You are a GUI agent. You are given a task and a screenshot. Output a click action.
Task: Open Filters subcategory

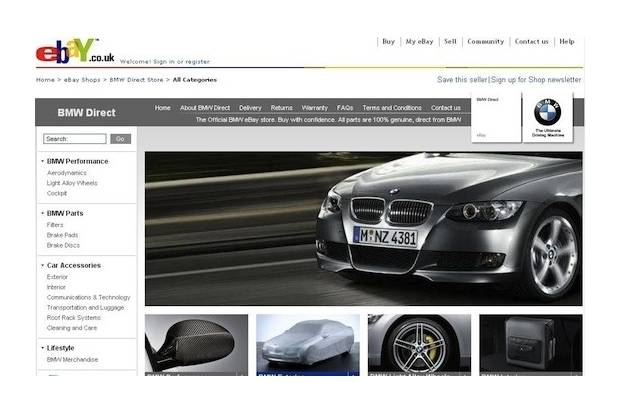click(x=55, y=225)
